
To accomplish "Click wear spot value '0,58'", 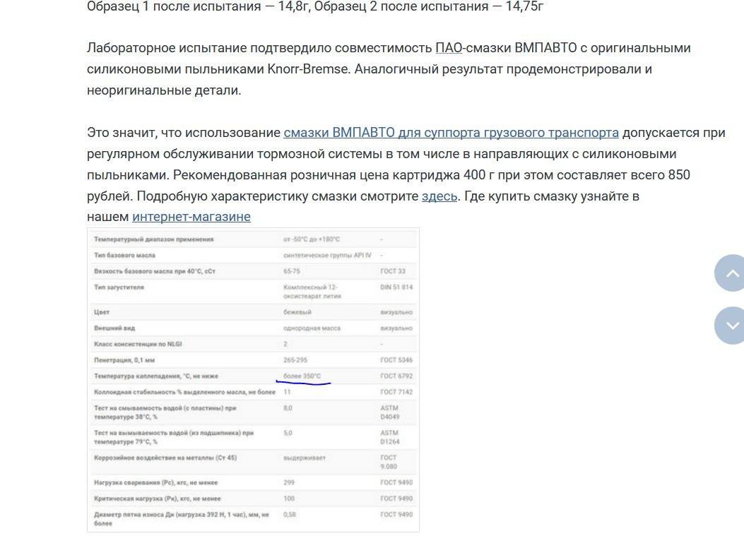I will [290, 515].
